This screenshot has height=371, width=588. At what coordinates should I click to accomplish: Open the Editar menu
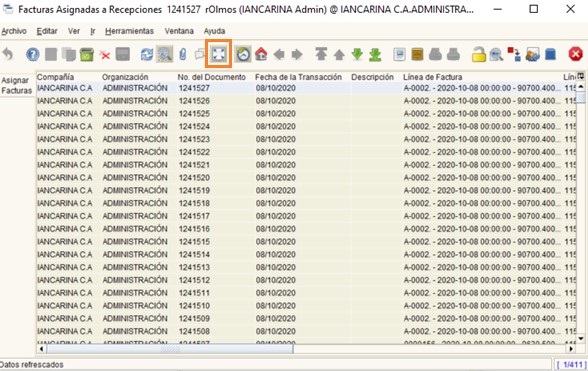pyautogui.click(x=47, y=31)
